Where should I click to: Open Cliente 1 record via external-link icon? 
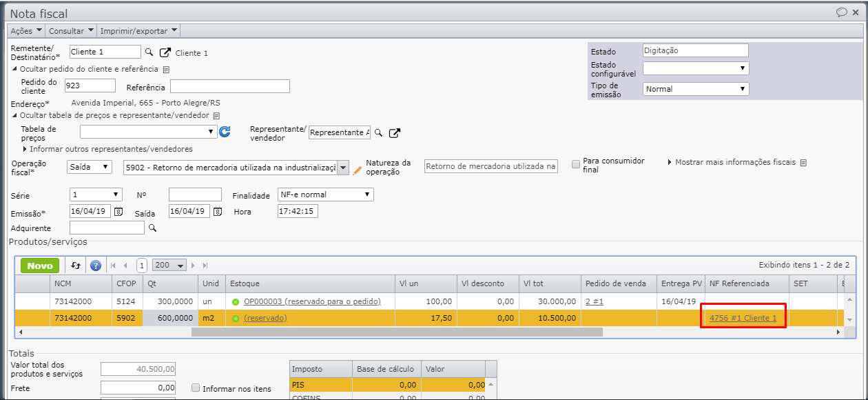[x=165, y=52]
